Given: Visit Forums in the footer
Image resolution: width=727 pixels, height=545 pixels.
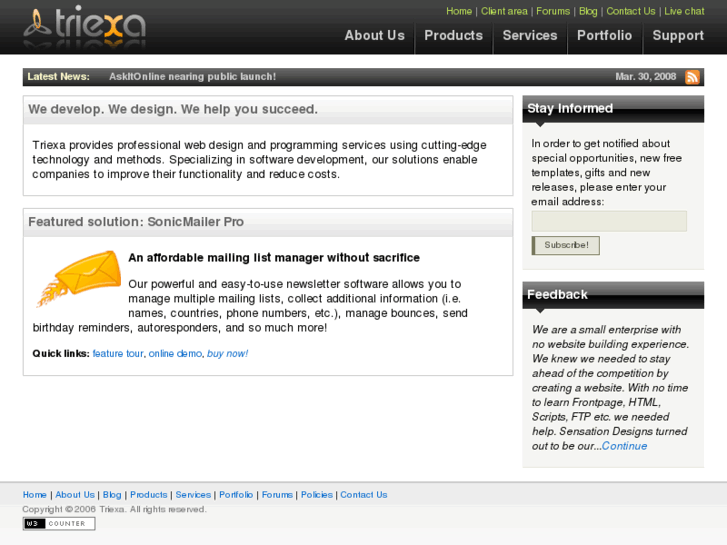Looking at the screenshot, I should (277, 495).
